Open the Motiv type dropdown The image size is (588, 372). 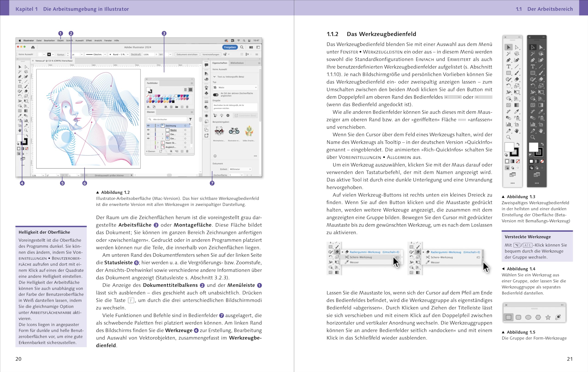235,87
